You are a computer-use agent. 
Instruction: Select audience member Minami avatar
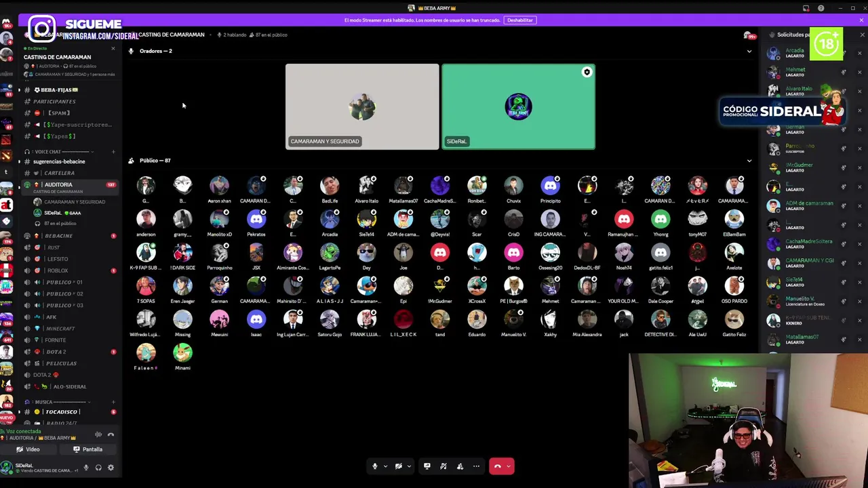click(x=182, y=352)
